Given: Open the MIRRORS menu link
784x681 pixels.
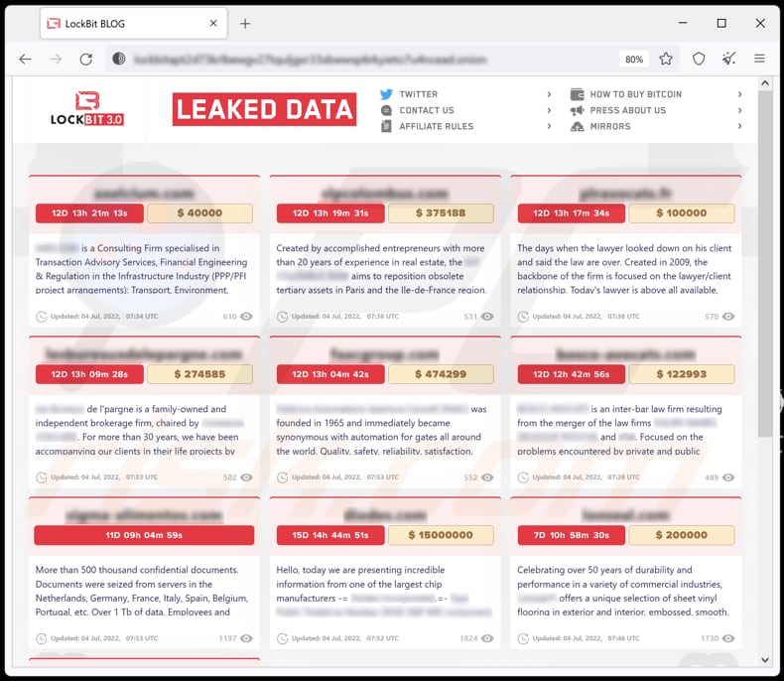Looking at the screenshot, I should click(x=610, y=126).
